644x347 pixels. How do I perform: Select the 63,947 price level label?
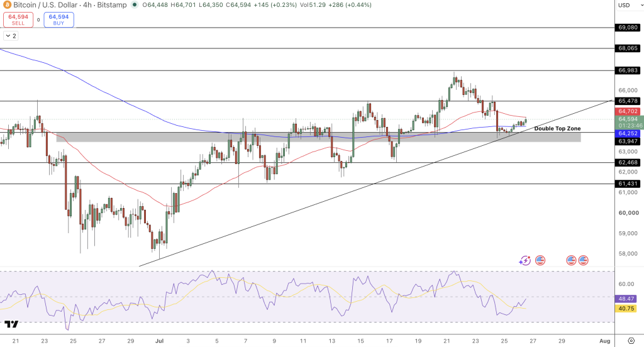(628, 141)
